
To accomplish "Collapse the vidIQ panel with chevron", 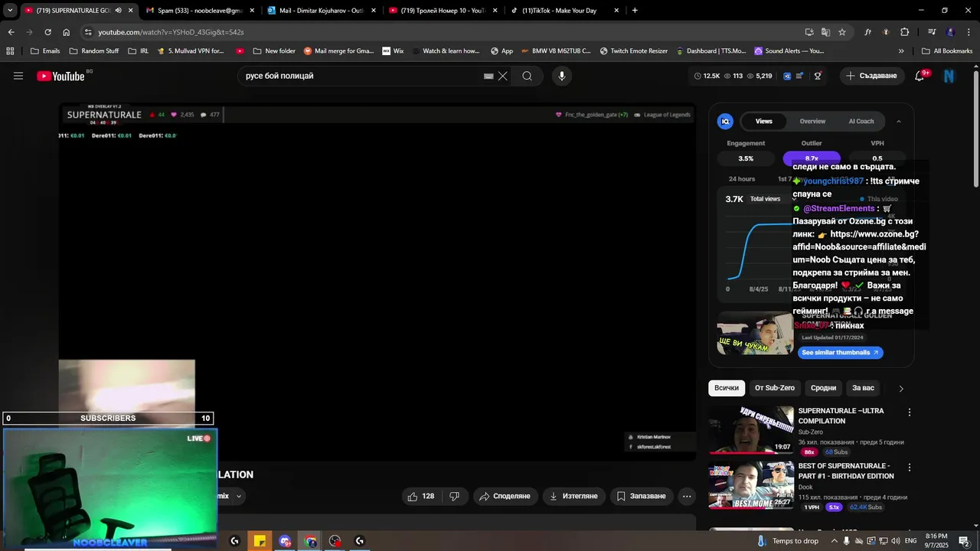I will [898, 121].
